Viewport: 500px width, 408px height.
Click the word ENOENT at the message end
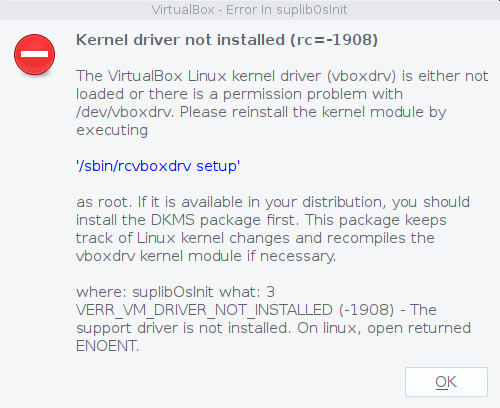(107, 346)
